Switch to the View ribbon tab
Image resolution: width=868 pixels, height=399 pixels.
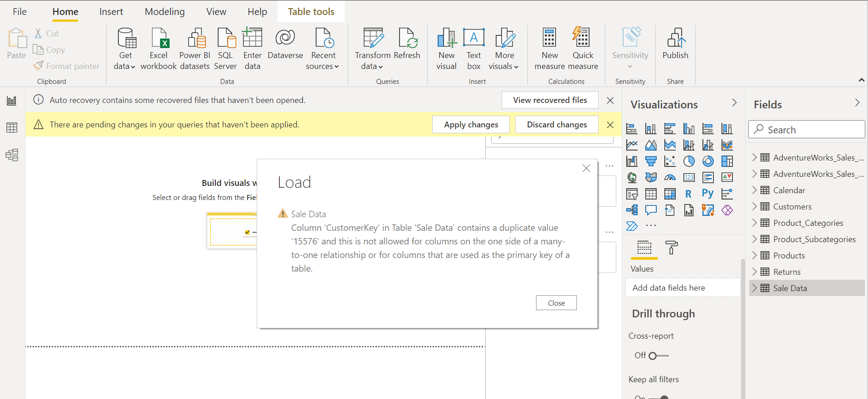click(216, 12)
